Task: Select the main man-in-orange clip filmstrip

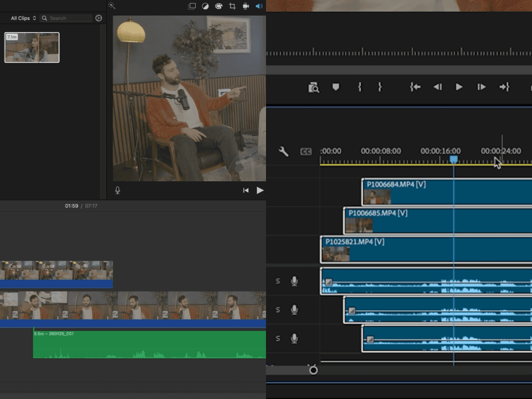Action: click(133, 309)
